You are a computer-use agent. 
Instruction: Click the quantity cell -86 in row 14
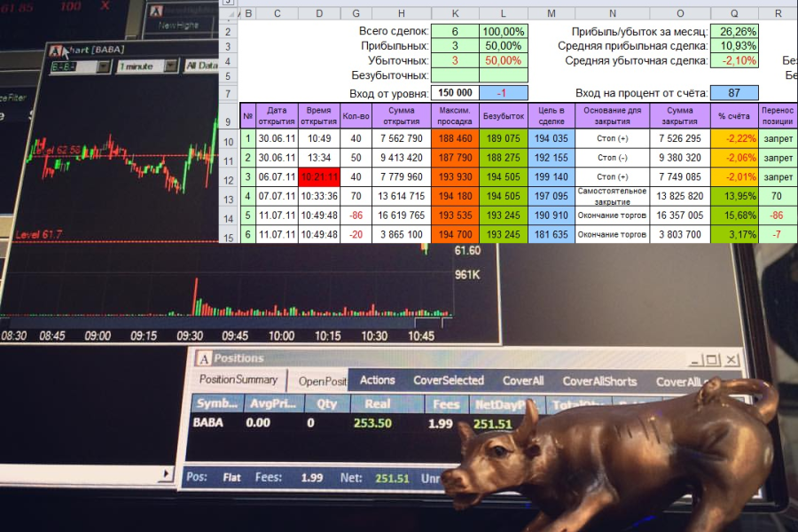pos(356,215)
